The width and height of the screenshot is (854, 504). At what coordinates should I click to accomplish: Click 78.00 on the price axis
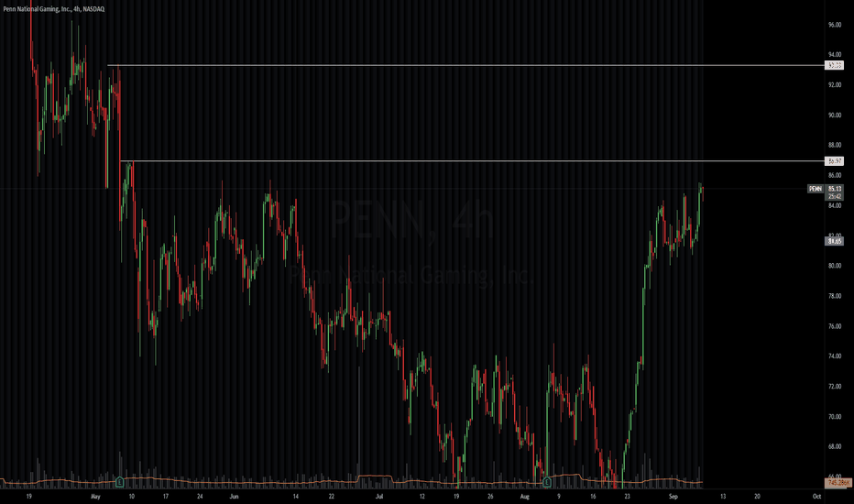(835, 296)
